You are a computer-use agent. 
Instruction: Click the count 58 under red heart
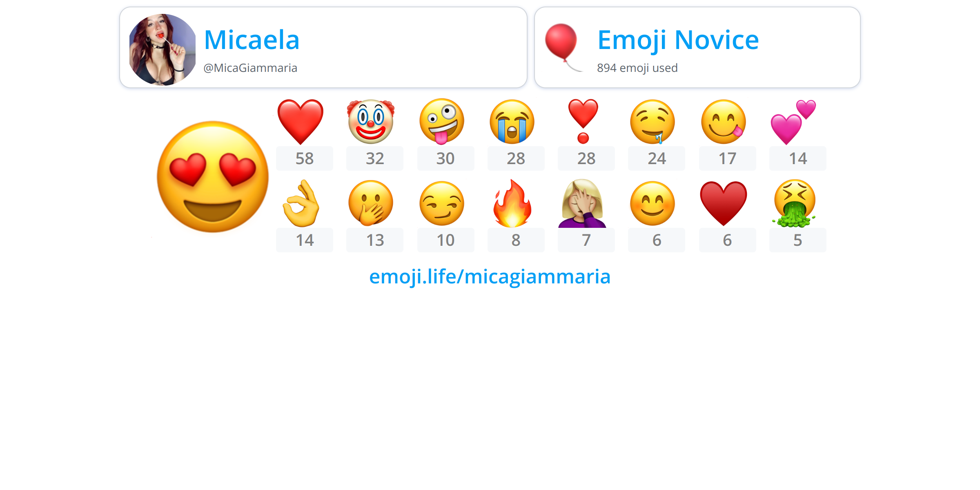point(305,158)
